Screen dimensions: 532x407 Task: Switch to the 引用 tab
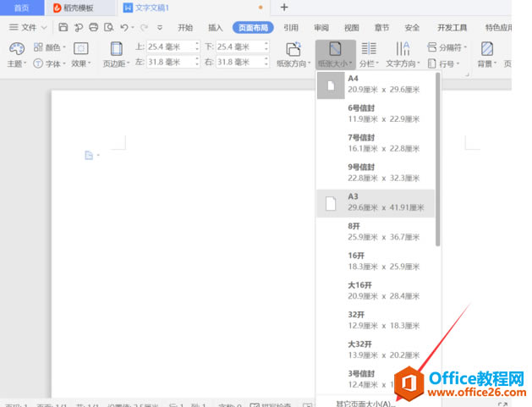pyautogui.click(x=291, y=28)
